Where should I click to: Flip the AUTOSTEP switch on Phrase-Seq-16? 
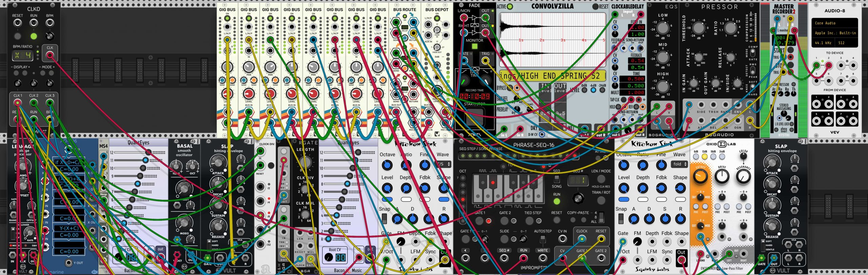(x=542, y=239)
